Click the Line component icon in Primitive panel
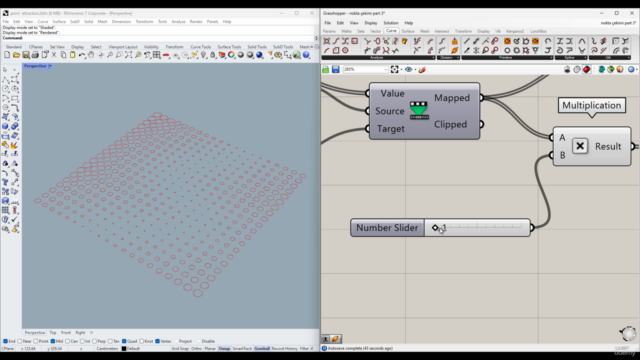640x360 pixels. coord(467,41)
